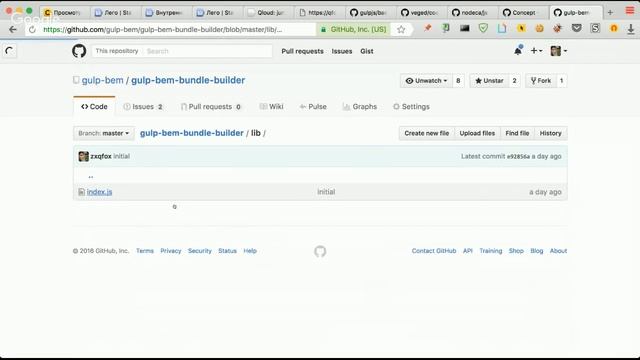The image size is (640, 360).
Task: Click the Unstar button
Action: pos(489,81)
